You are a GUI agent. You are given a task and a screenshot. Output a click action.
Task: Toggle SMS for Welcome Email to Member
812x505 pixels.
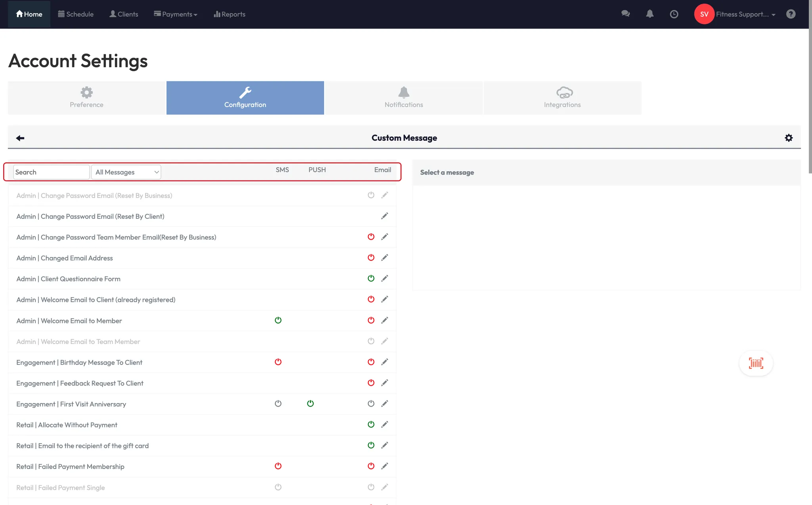pyautogui.click(x=278, y=320)
